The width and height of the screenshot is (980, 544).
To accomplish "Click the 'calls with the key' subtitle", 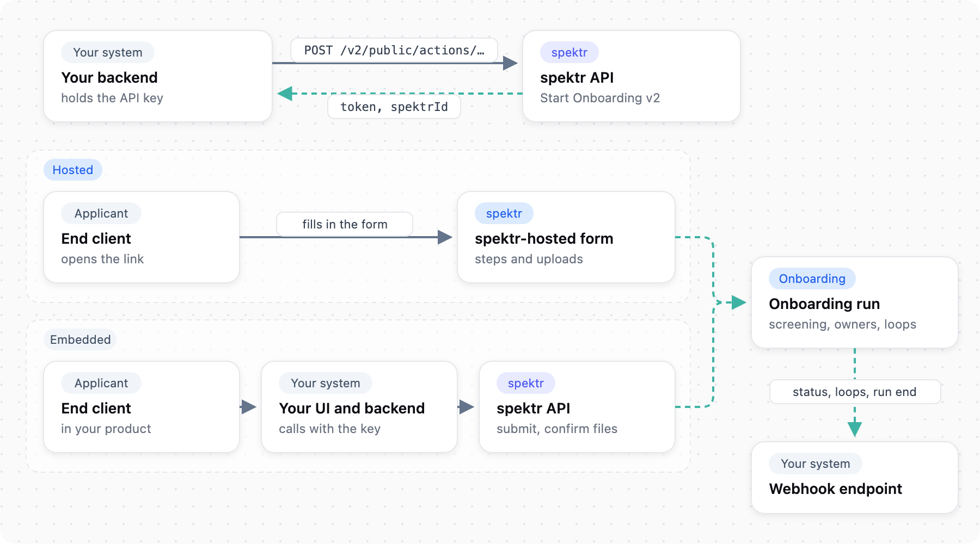I will click(330, 429).
